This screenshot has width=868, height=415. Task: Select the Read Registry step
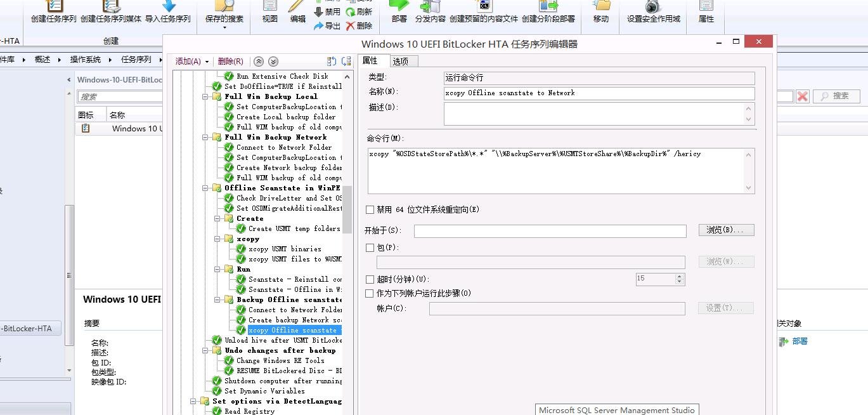point(250,411)
